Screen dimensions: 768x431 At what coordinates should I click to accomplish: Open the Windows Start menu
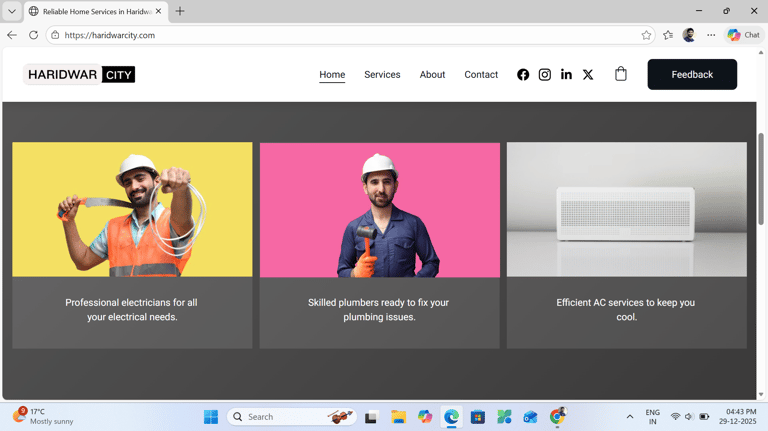tap(211, 417)
